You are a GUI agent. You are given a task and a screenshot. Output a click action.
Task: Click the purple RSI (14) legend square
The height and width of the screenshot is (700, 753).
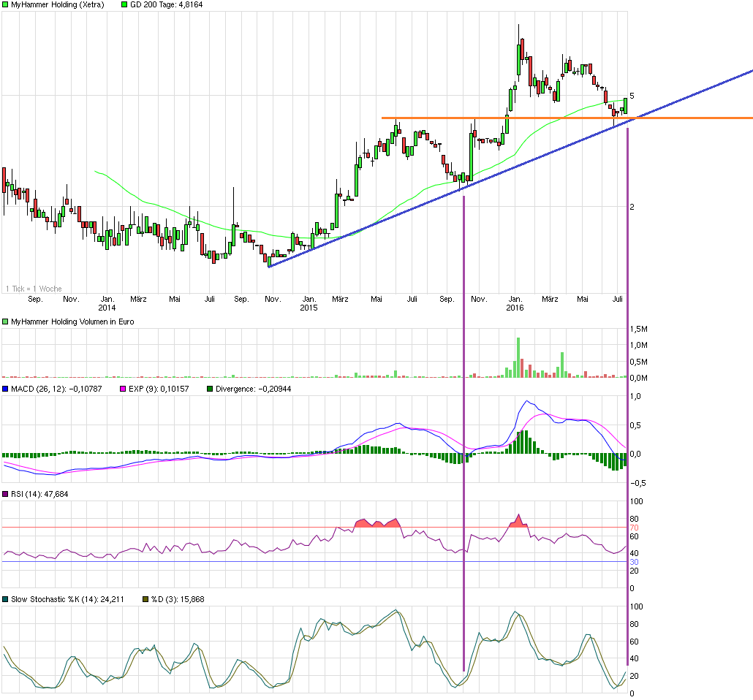pyautogui.click(x=5, y=494)
